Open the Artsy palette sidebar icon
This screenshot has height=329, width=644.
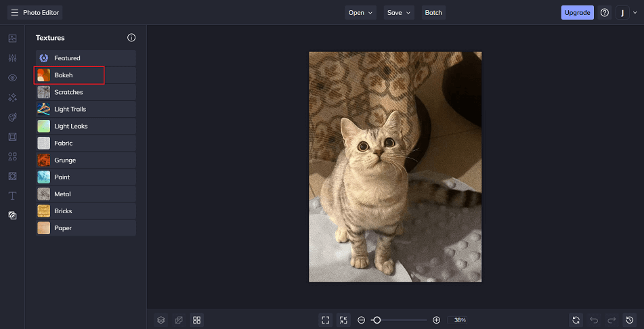(x=12, y=118)
